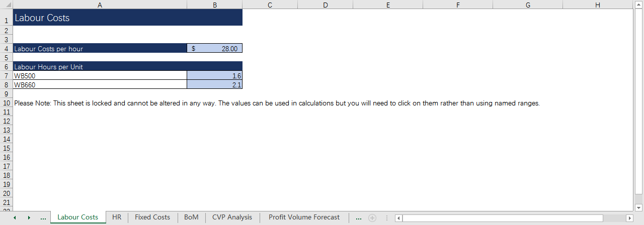
Task: Select column H header
Action: coord(597,5)
